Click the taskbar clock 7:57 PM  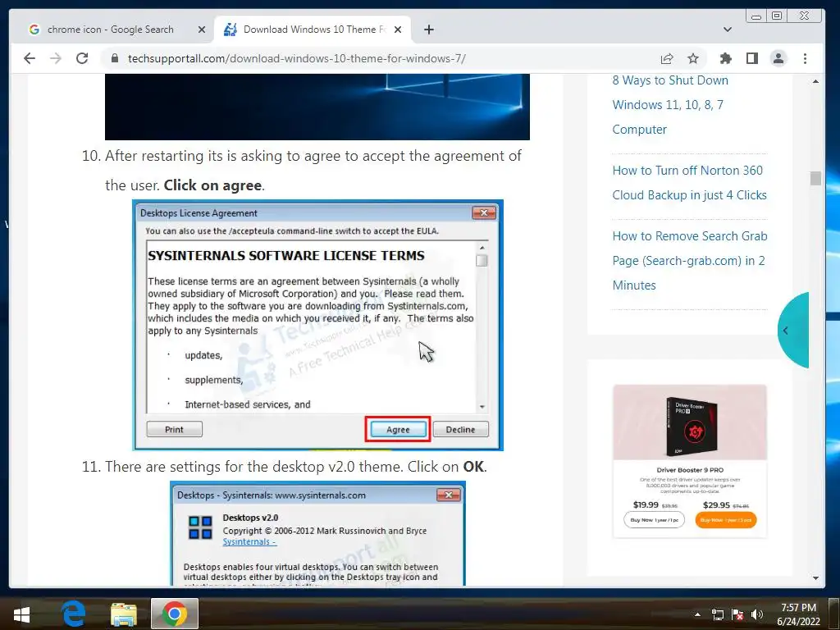click(x=798, y=614)
